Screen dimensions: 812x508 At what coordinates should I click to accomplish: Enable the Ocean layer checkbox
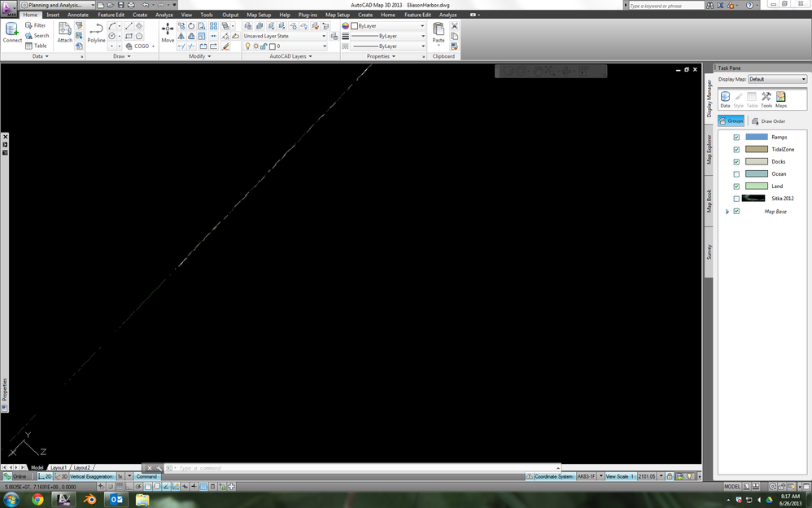coord(736,173)
